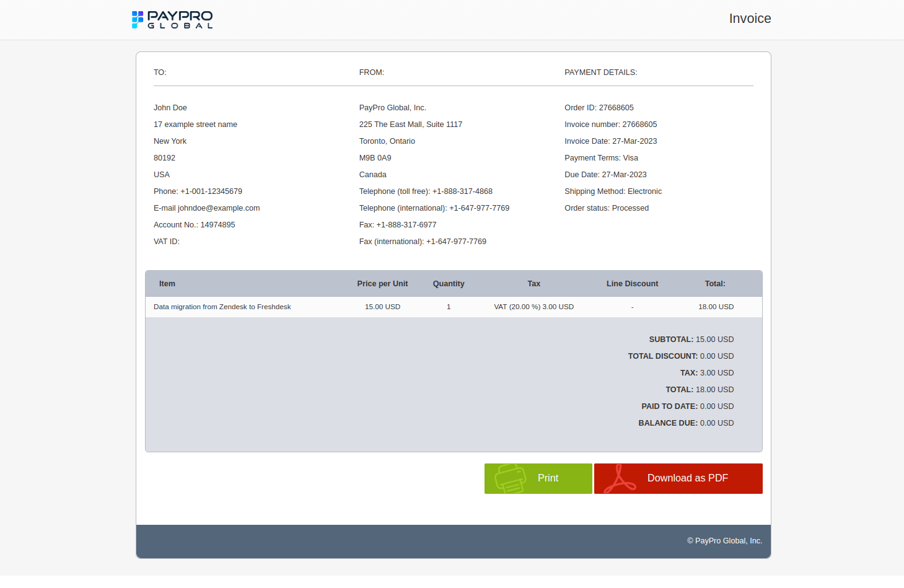This screenshot has width=904, height=588.
Task: Select Due Date: 27-Mar-2023
Action: (x=605, y=175)
